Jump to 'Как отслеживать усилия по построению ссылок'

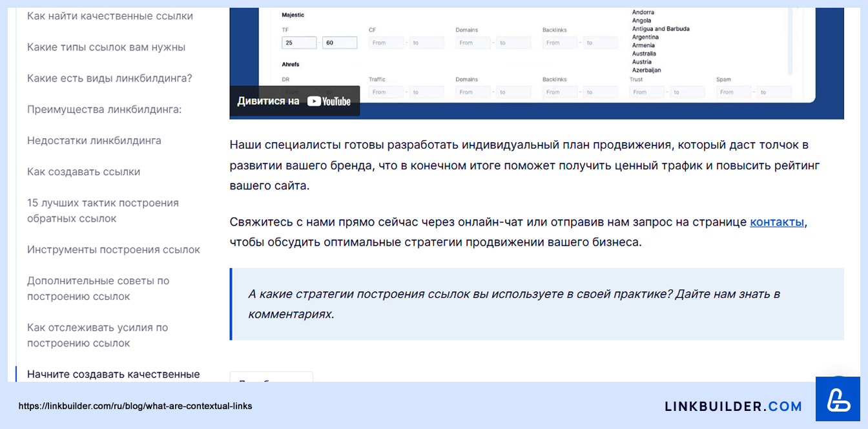98,335
